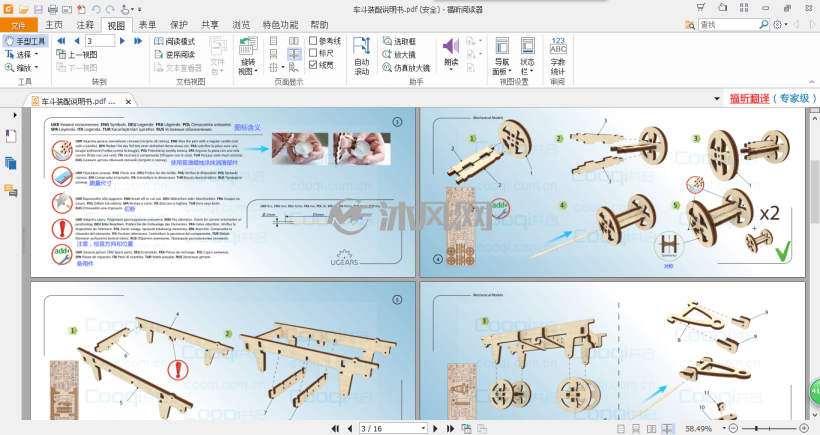The height and width of the screenshot is (435, 820).
Task: Start Auto Scroll (自动滚动)
Action: tap(361, 56)
